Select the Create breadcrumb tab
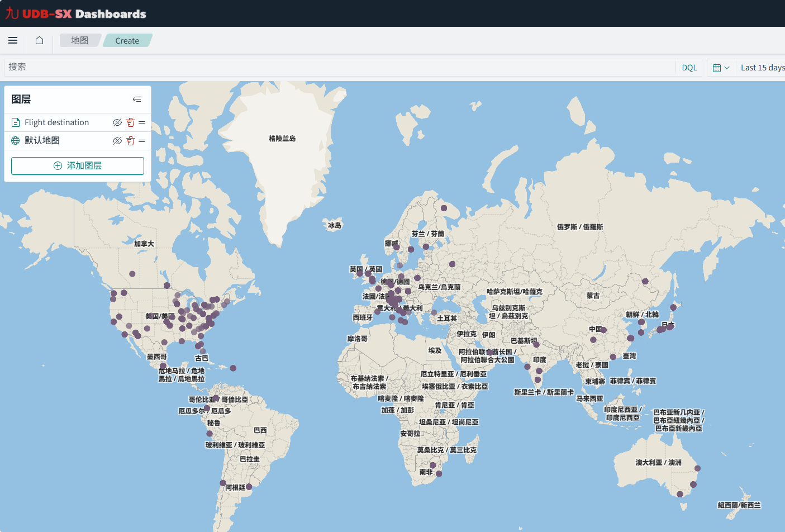Screen dimensions: 785x532 pos(127,41)
